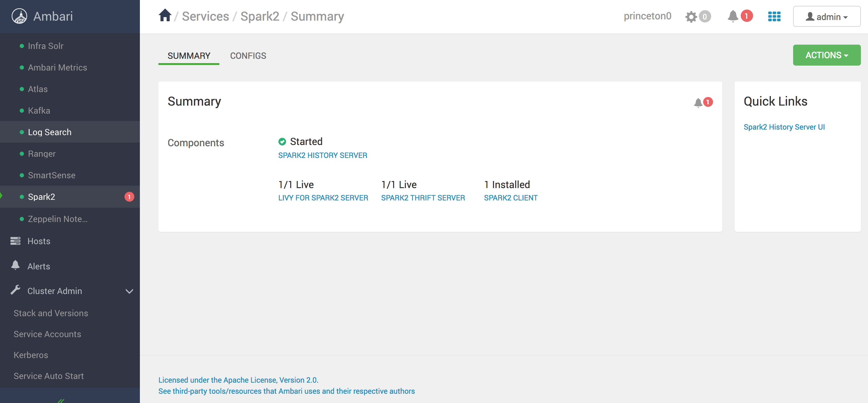Open the green ACTIONS dropdown
This screenshot has height=403, width=868.
(826, 55)
